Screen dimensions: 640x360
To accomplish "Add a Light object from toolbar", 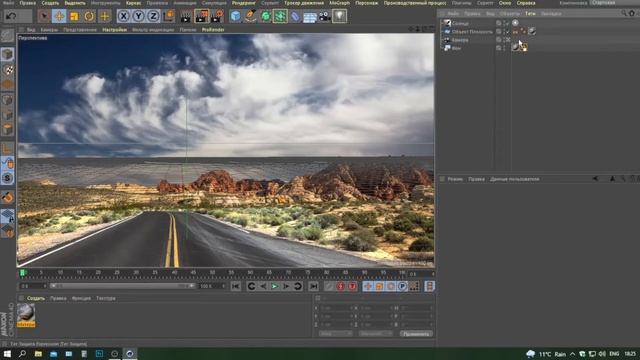I will [339, 16].
